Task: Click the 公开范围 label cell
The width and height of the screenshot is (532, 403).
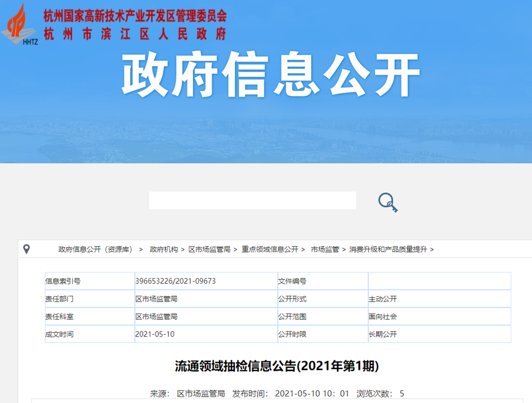Action: tap(323, 317)
